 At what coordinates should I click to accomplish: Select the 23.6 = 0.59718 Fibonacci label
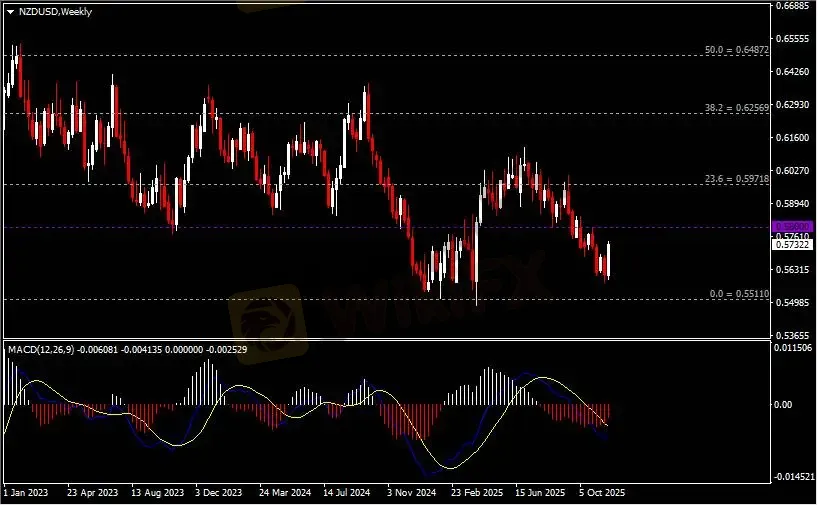coord(735,178)
